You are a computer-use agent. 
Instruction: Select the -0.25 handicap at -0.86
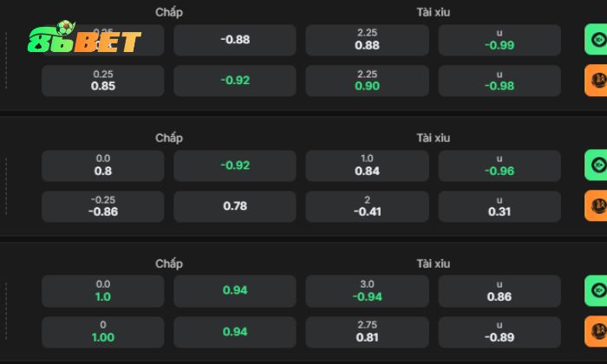point(103,206)
